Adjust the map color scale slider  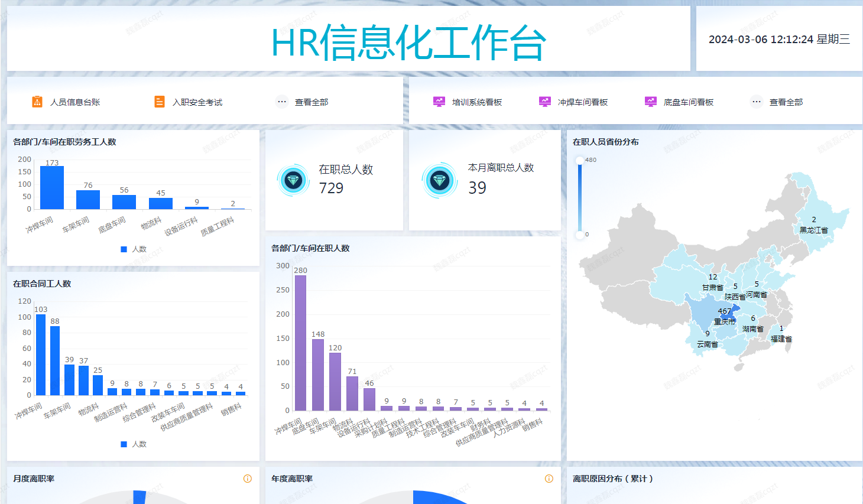(x=580, y=195)
